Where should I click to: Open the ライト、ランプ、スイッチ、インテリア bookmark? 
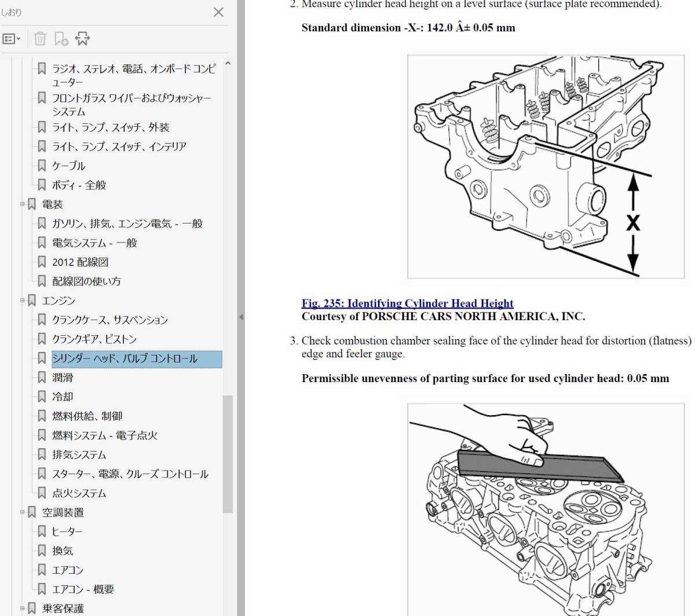click(x=119, y=146)
